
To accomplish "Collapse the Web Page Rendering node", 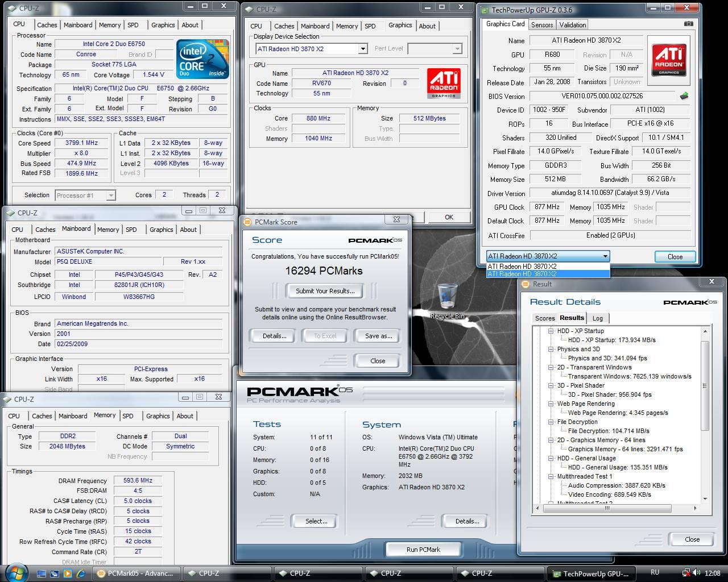I will [551, 404].
